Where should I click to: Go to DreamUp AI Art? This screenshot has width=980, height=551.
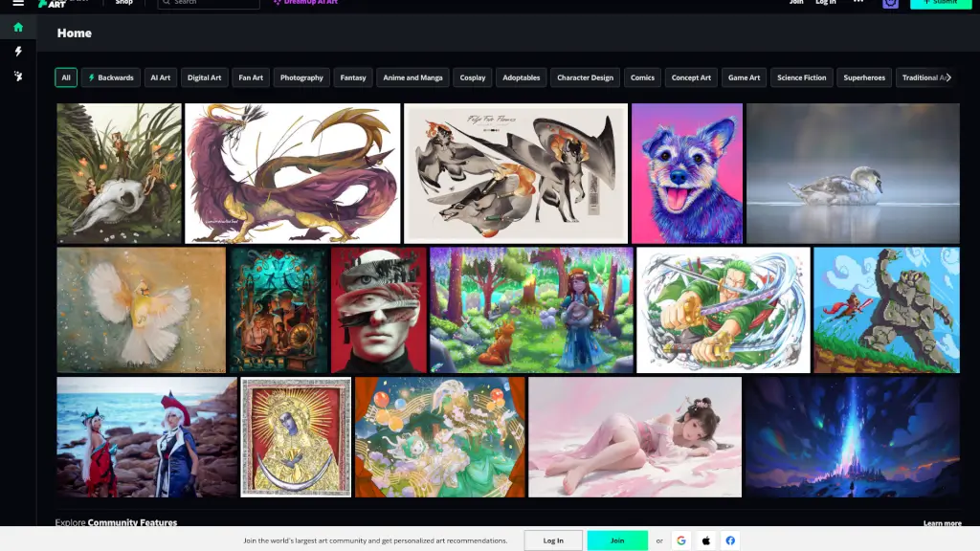tap(308, 3)
